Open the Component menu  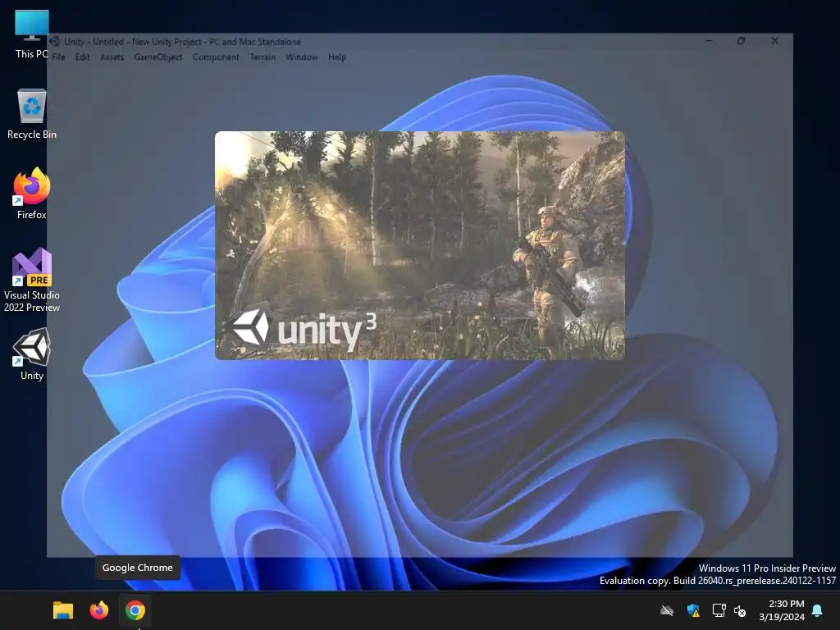point(216,57)
